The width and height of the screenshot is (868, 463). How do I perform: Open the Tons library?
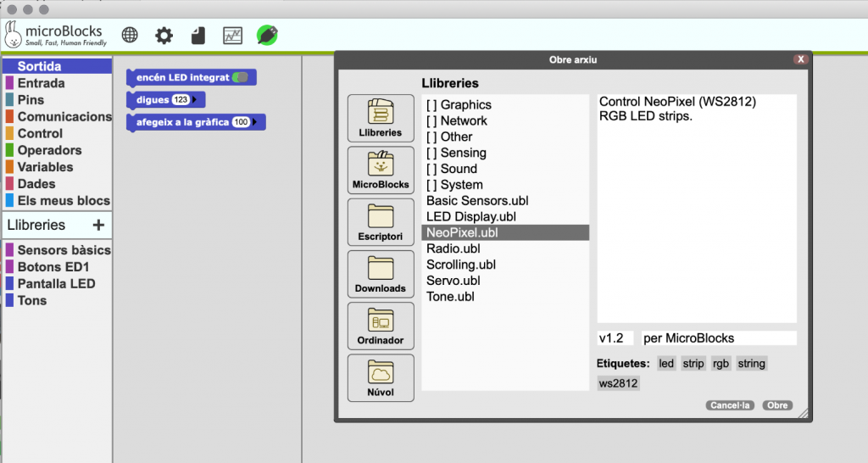[57, 300]
